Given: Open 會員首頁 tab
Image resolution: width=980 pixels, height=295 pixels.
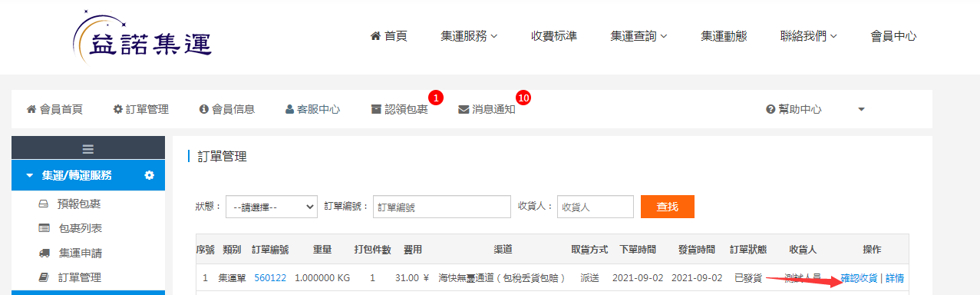Looking at the screenshot, I should point(54,109).
